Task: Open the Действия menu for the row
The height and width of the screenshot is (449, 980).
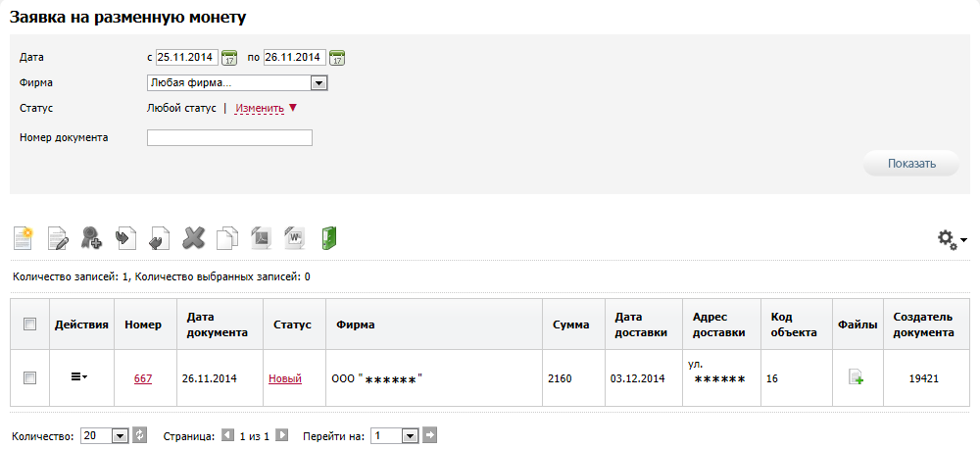Action: 78,376
